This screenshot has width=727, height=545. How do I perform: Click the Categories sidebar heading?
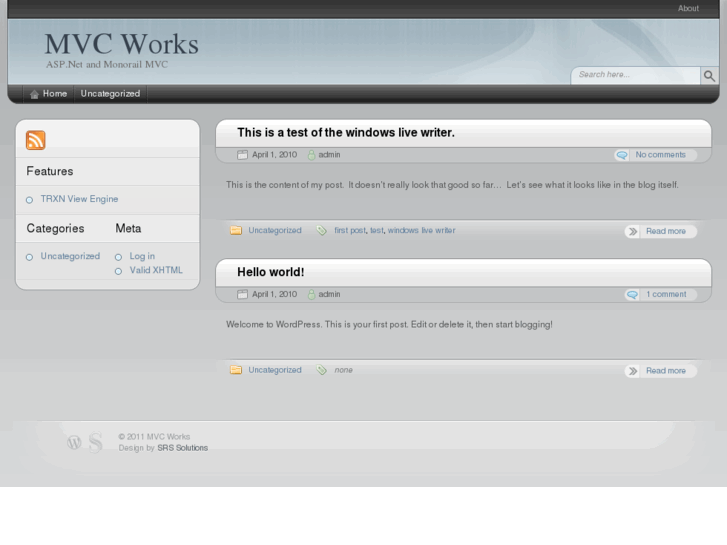tap(55, 229)
